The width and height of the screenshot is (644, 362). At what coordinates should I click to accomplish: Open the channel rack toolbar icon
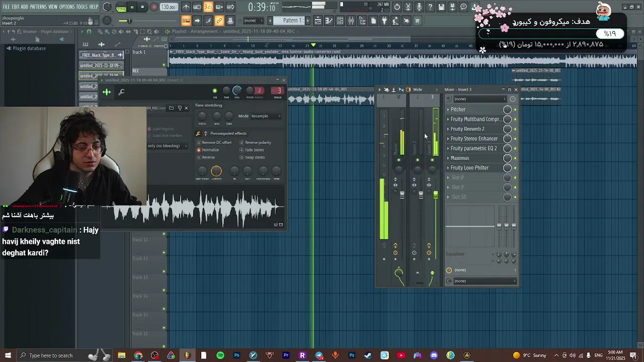340,21
